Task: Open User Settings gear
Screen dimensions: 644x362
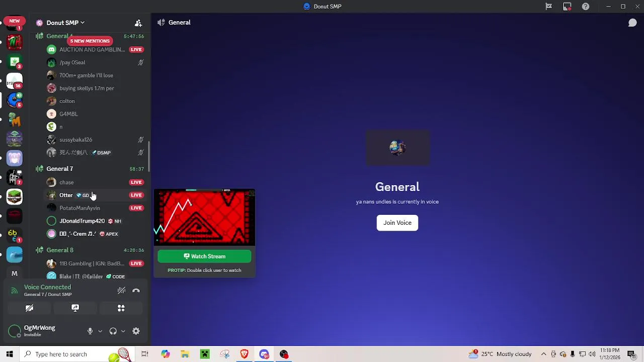Action: (x=136, y=331)
